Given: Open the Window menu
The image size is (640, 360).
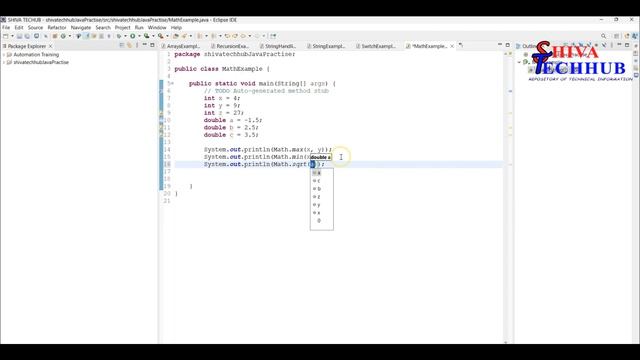Looking at the screenshot, I should tap(157, 28).
